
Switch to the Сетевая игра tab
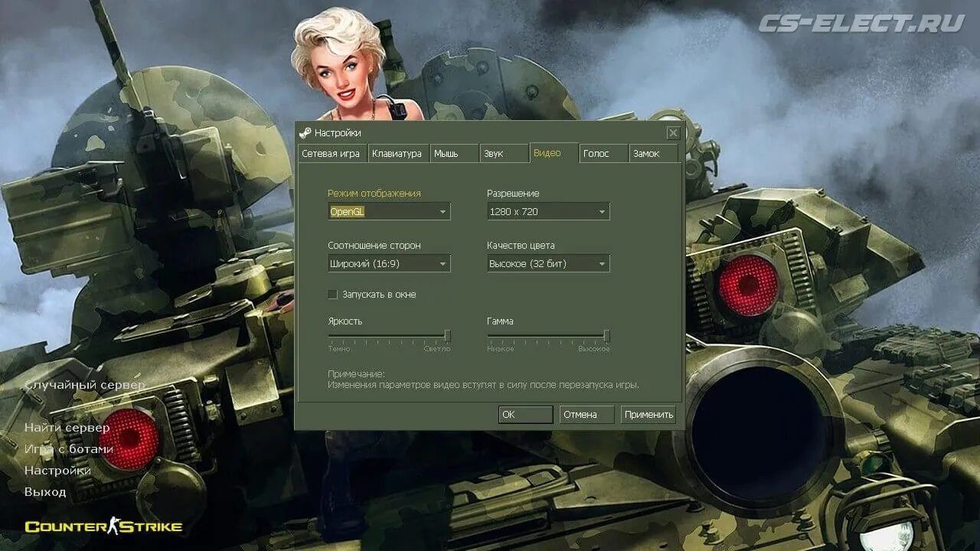332,153
